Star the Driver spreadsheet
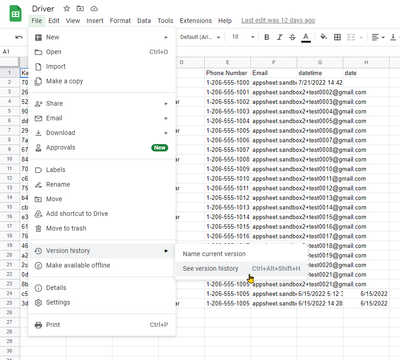 pos(67,8)
